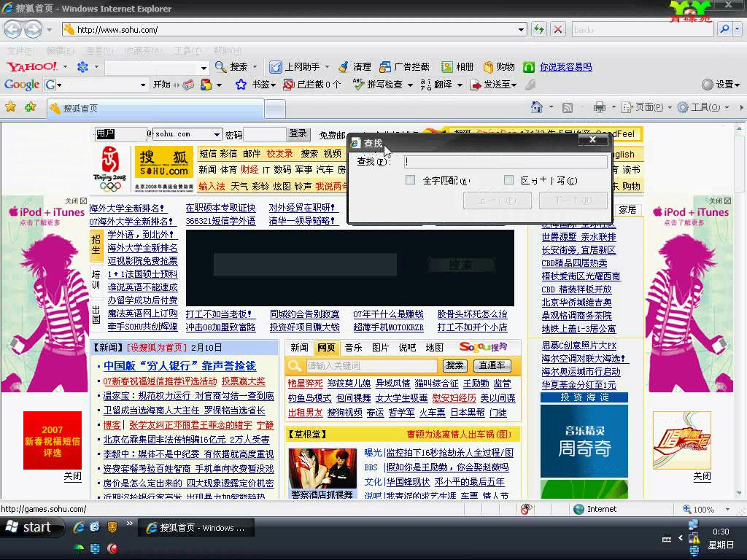Viewport: 747px width, 560px height.
Task: Focus the Sogou keyword search input
Action: point(371,366)
